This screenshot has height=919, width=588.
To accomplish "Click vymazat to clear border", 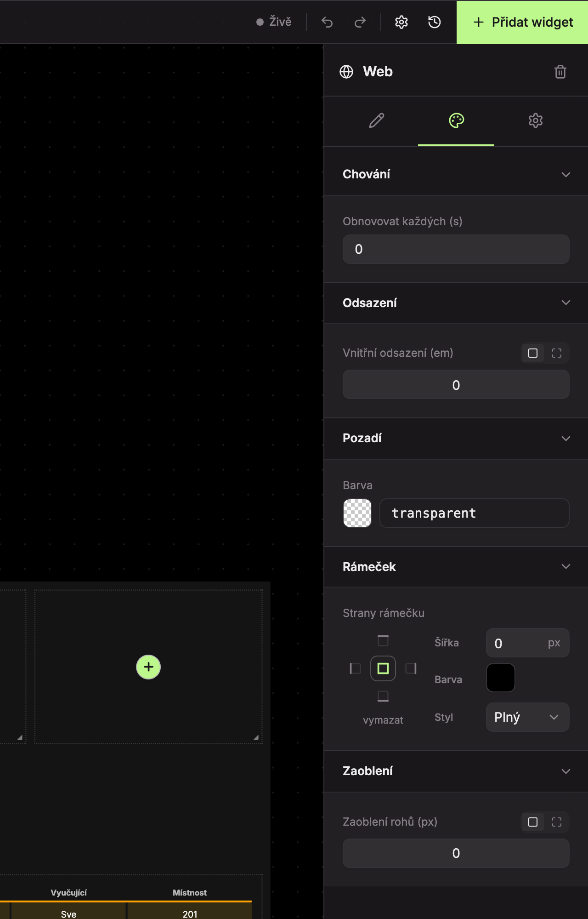I will click(383, 720).
